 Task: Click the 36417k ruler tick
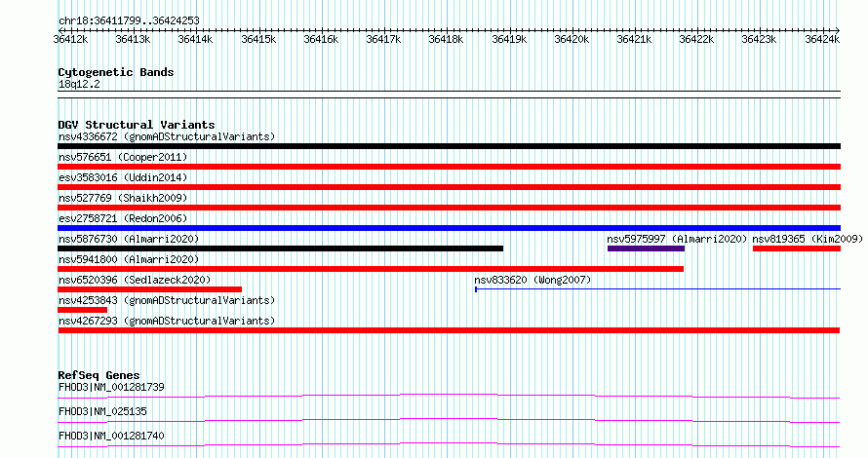point(383,39)
